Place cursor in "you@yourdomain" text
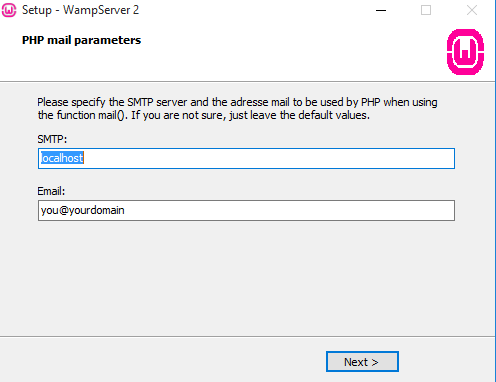Viewport: 496px width, 382px height. (x=82, y=210)
